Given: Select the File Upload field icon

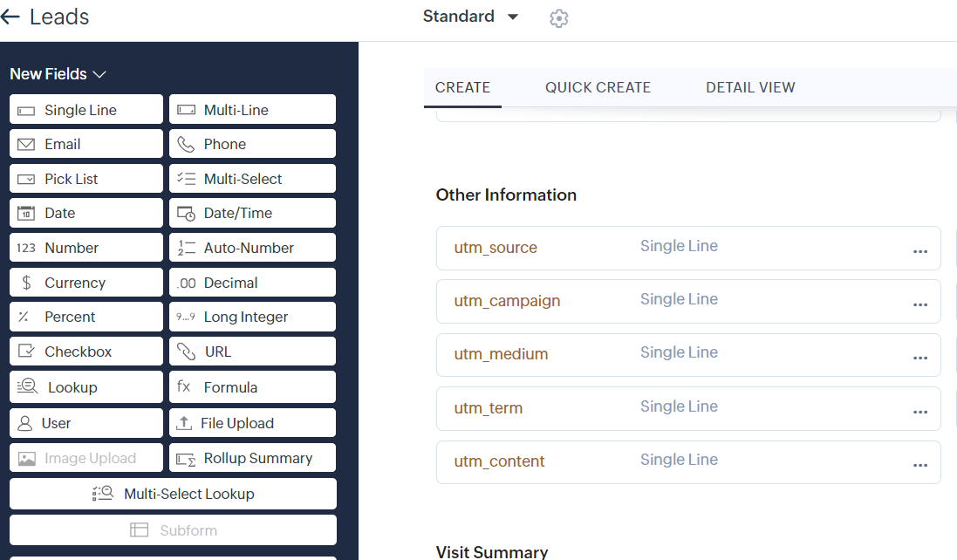Looking at the screenshot, I should point(184,423).
